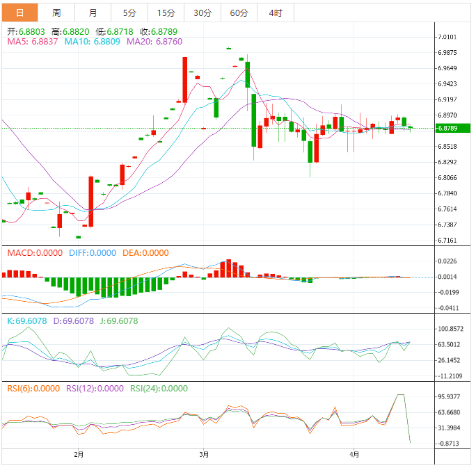This screenshot has height=470, width=476.
Task: Select the 日 daily chart tab
Action: (x=19, y=13)
